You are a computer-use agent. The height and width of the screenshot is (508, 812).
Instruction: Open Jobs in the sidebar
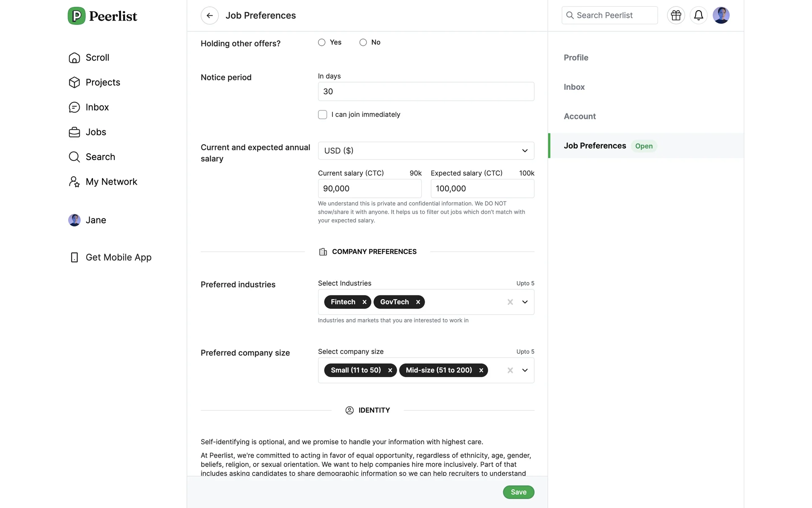(x=96, y=132)
